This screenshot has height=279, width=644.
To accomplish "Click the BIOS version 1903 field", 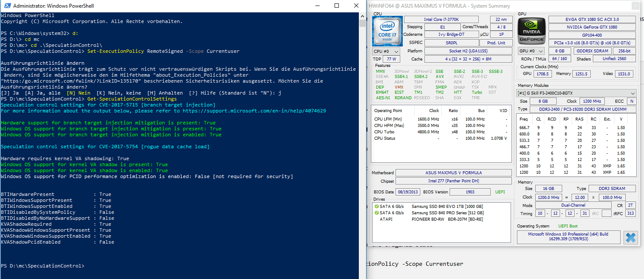I will [x=470, y=192].
